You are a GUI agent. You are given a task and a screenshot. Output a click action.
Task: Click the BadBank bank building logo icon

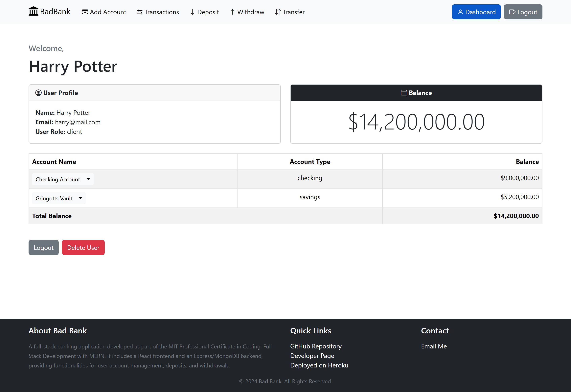(34, 11)
